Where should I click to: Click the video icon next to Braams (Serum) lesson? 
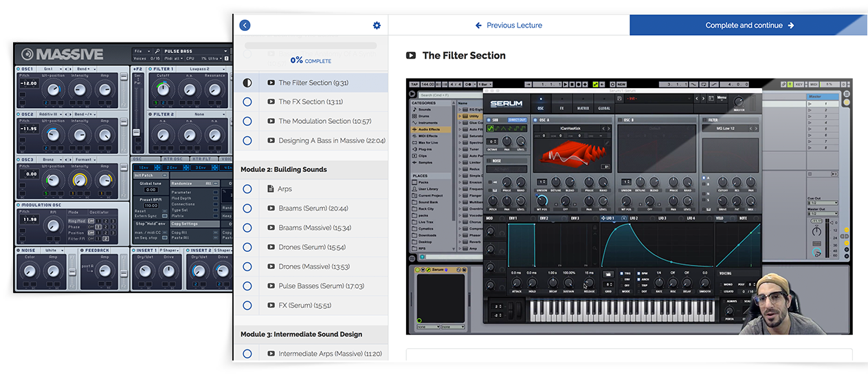(271, 208)
